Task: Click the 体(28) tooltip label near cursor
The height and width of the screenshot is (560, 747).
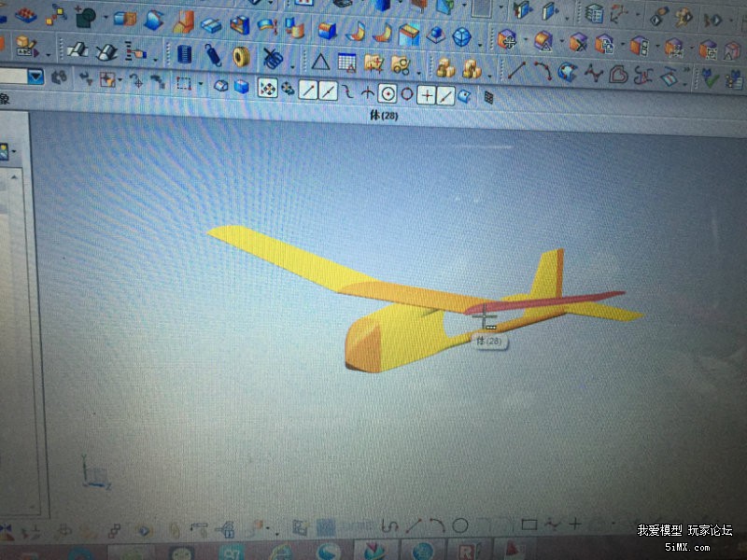Action: pos(488,342)
